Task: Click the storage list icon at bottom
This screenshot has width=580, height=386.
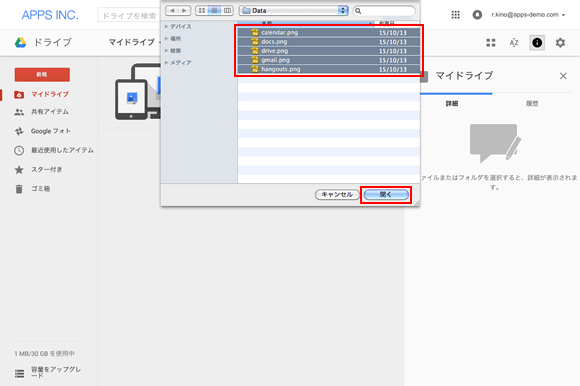Action: 20,373
